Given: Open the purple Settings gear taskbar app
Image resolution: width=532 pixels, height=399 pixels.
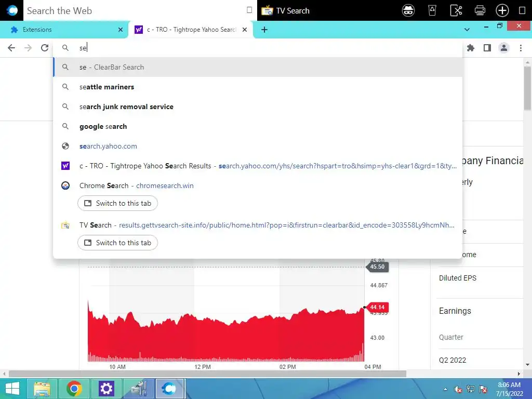Looking at the screenshot, I should (106, 389).
